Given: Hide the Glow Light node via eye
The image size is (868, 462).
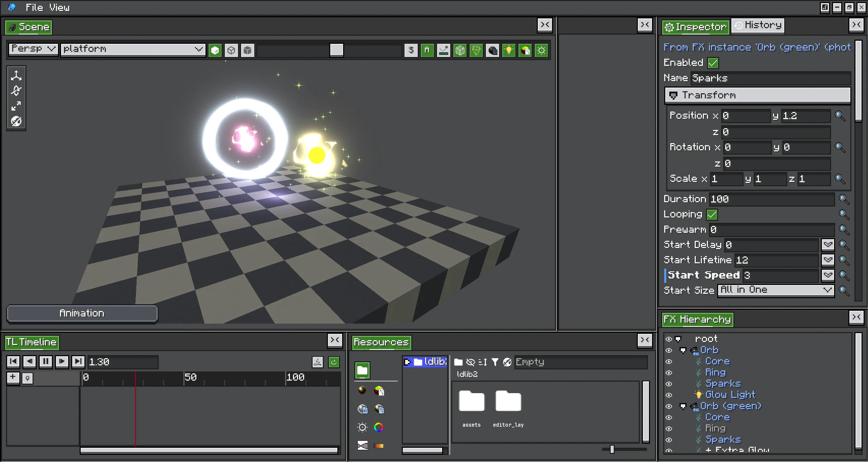Looking at the screenshot, I should [x=669, y=395].
